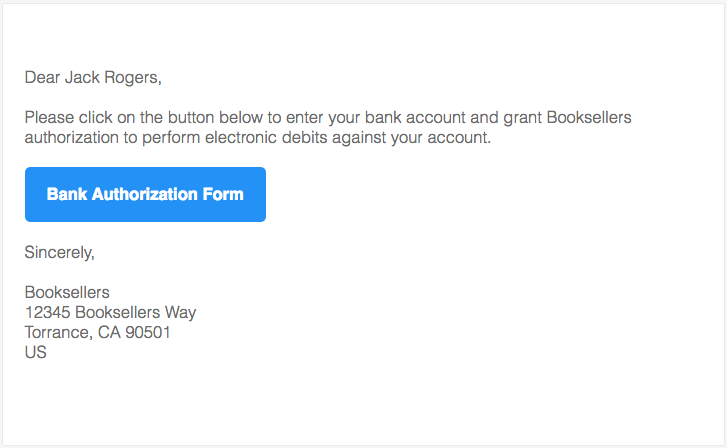Viewport: 727px width, 448px height.
Task: Click the Booksellers signature name
Action: pyautogui.click(x=67, y=293)
